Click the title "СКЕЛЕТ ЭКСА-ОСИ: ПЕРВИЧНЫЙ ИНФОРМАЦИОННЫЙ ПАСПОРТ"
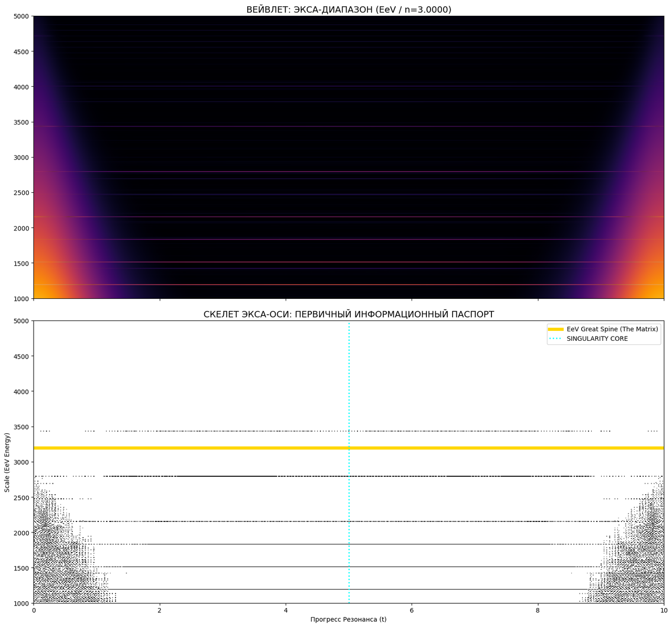The image size is (672, 627). (349, 315)
